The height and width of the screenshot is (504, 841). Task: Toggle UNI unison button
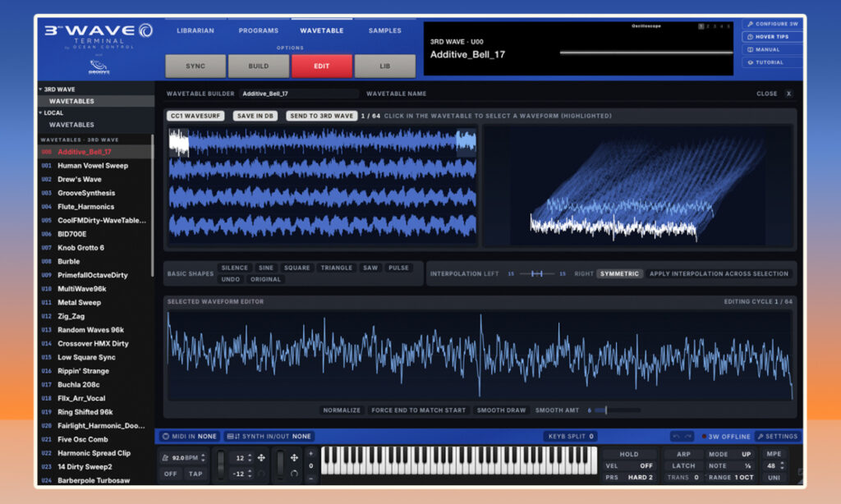pos(774,477)
